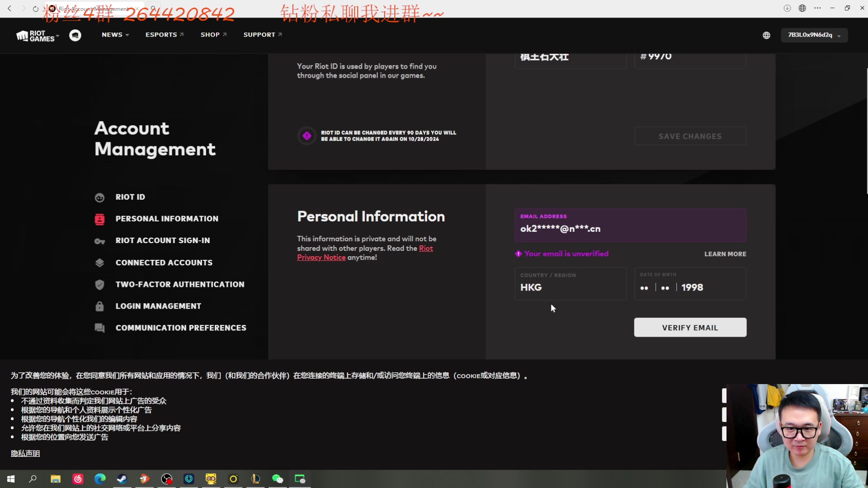Click the email address input field
Viewport: 868px width, 488px height.
click(x=630, y=225)
